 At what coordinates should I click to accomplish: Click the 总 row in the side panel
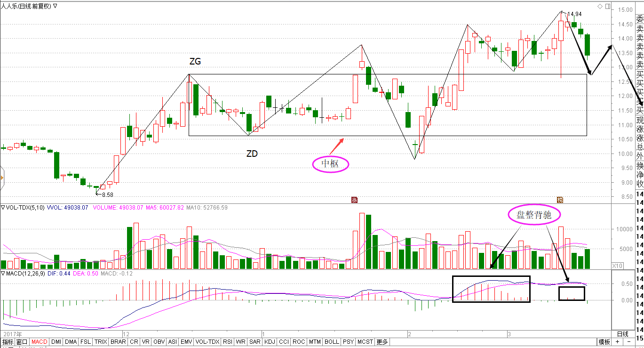640,146
